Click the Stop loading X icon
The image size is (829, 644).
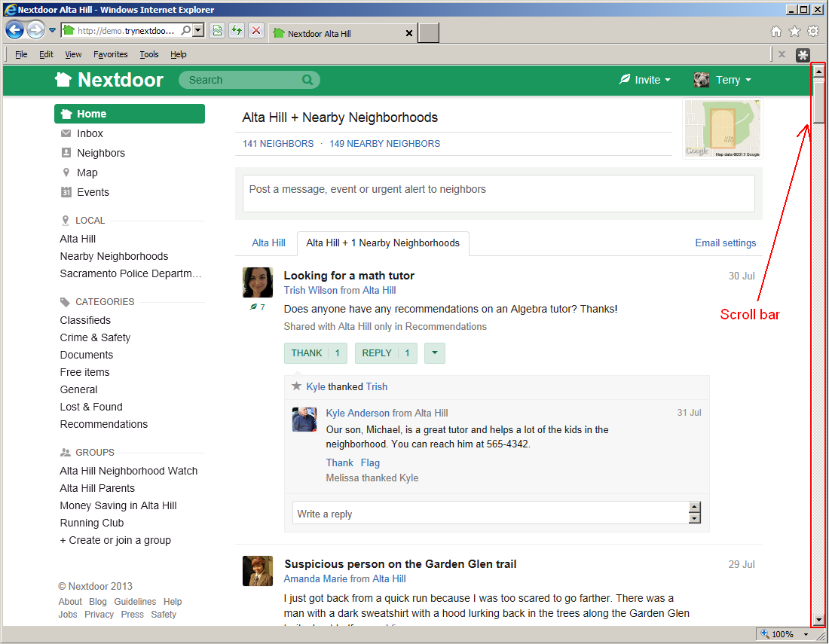click(x=256, y=31)
